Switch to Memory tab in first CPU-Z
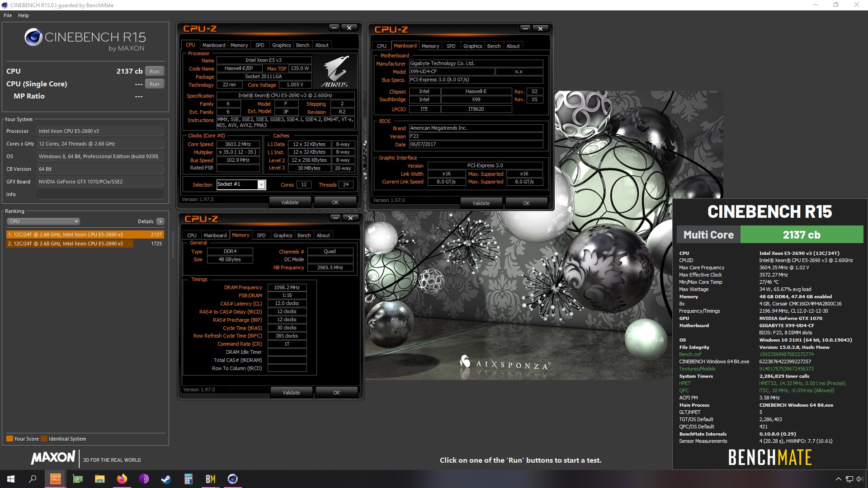The height and width of the screenshot is (488, 868). (x=239, y=45)
